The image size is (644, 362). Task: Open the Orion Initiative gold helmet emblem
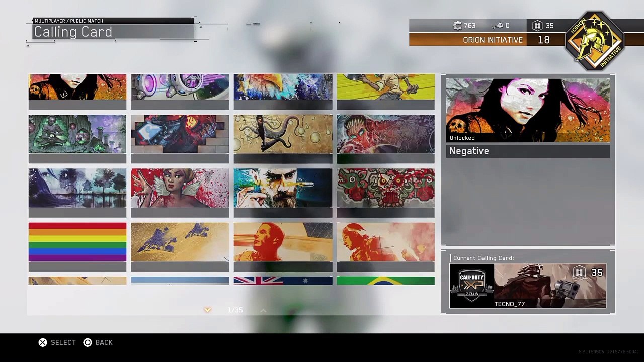click(595, 41)
